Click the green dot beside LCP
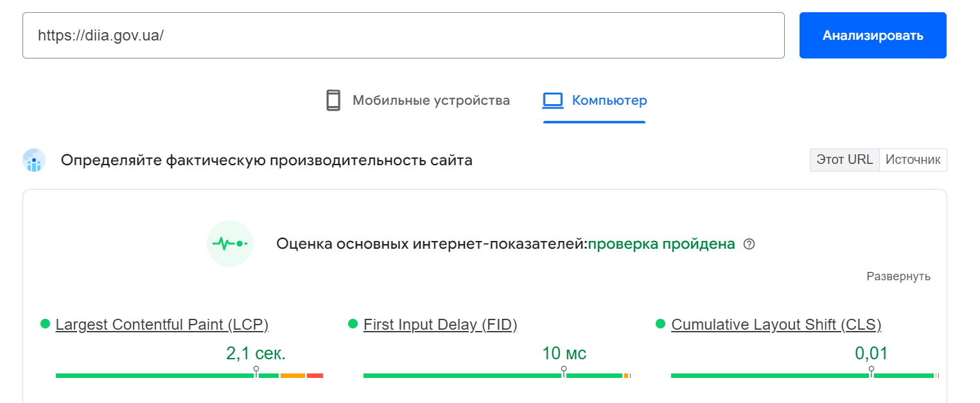 pyautogui.click(x=46, y=325)
